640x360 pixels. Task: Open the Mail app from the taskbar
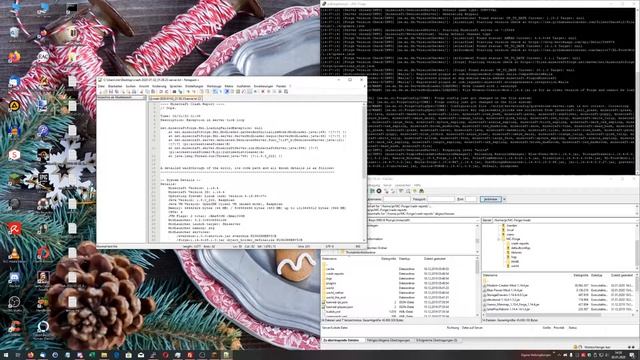click(x=141, y=355)
